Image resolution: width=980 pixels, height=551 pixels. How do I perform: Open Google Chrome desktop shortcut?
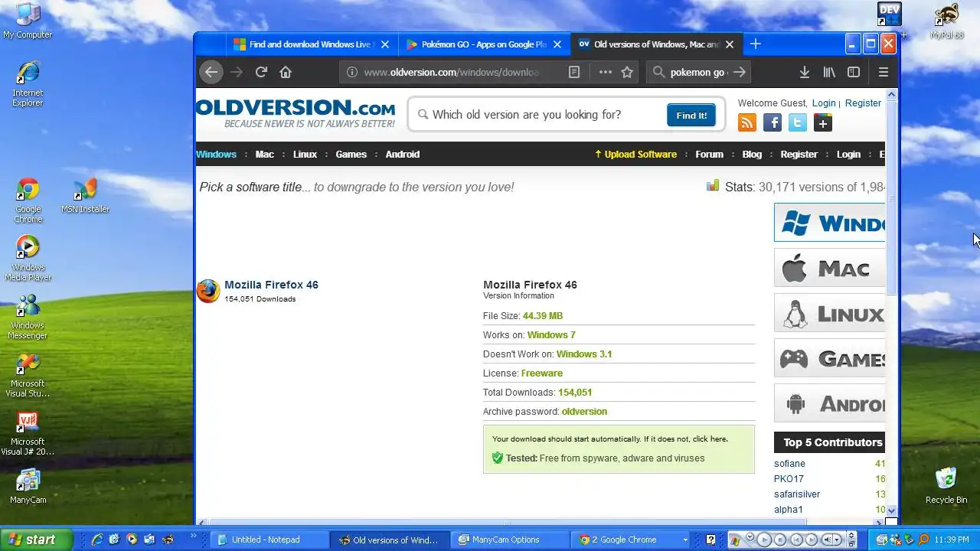[28, 201]
